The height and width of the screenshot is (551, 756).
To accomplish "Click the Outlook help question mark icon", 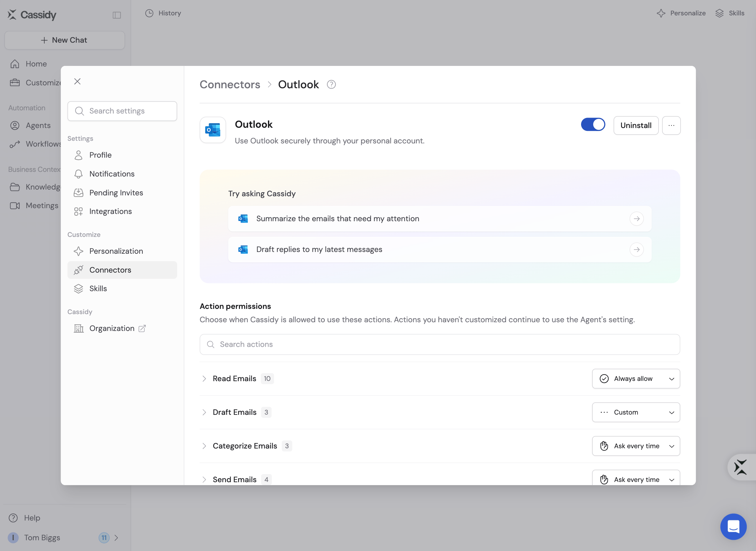I will [331, 84].
